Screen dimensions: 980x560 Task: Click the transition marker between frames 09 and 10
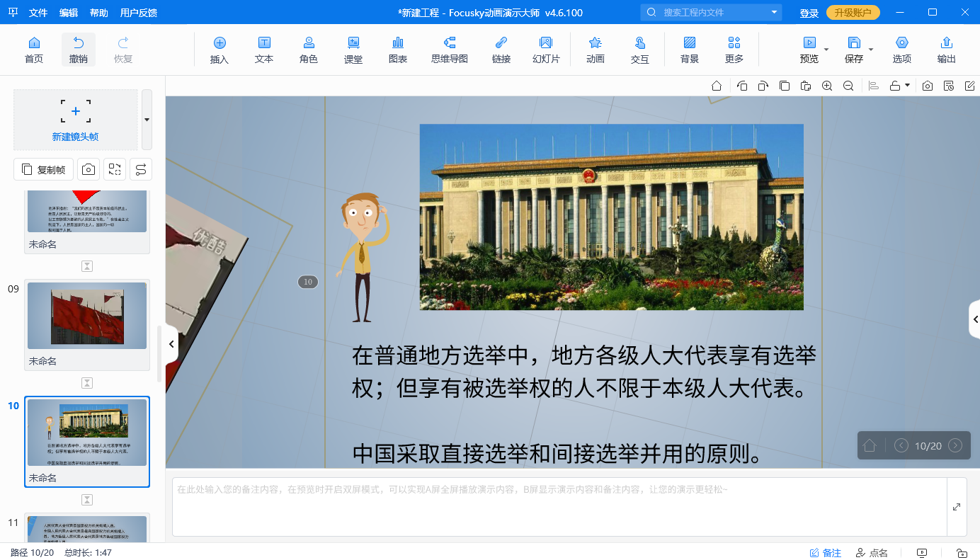coord(87,383)
